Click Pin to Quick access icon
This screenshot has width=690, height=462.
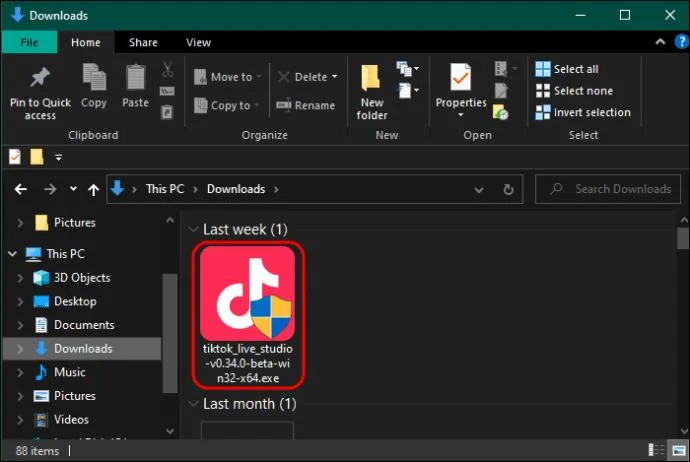pyautogui.click(x=40, y=78)
